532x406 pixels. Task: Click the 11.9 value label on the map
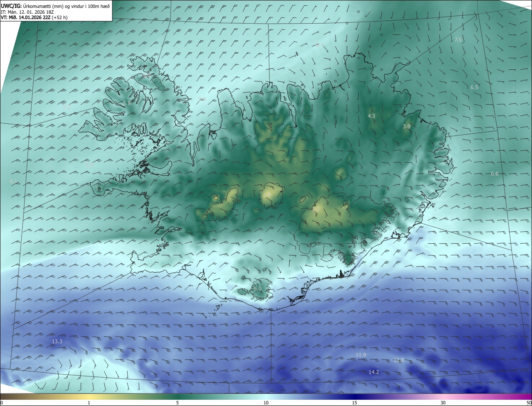coord(361,355)
